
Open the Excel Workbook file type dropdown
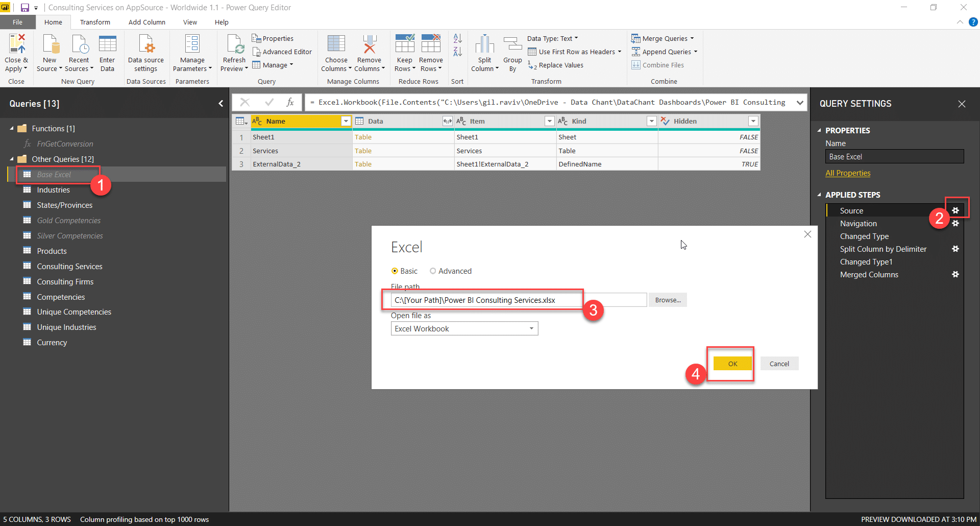[x=464, y=328]
